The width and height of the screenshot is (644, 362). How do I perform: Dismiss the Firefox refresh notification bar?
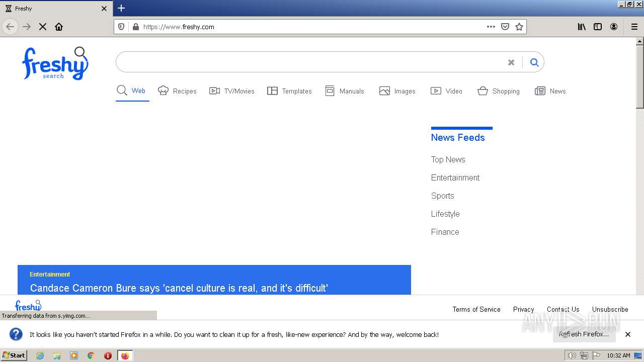click(628, 334)
